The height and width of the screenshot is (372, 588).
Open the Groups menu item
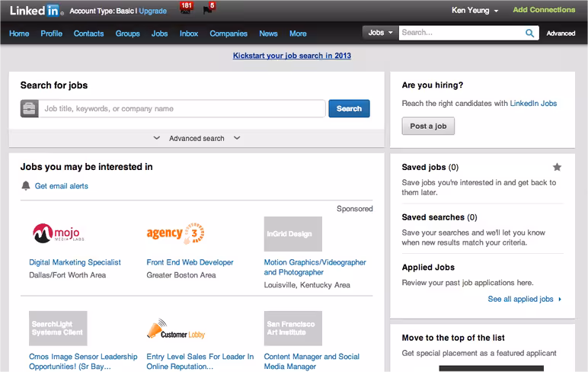tap(127, 34)
